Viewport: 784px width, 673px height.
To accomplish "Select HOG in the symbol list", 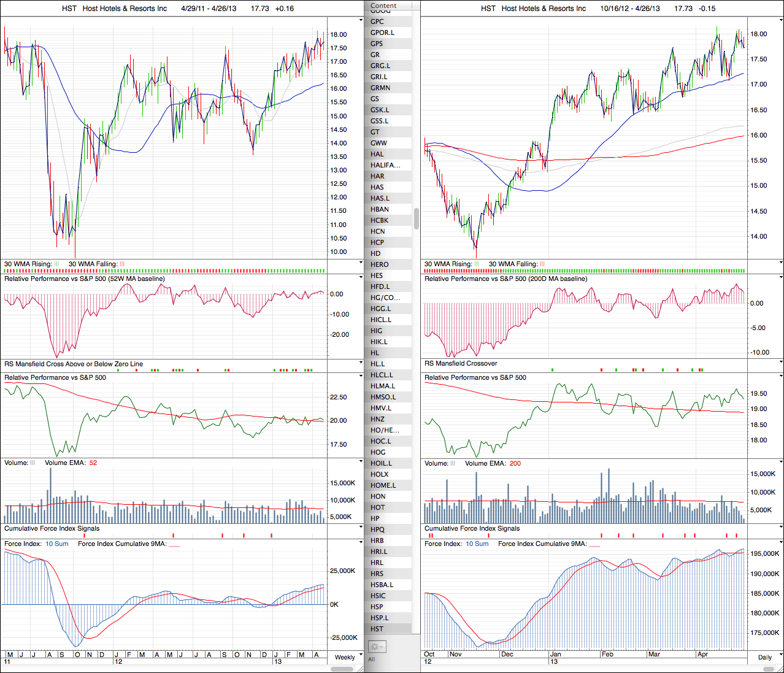I will tap(378, 452).
